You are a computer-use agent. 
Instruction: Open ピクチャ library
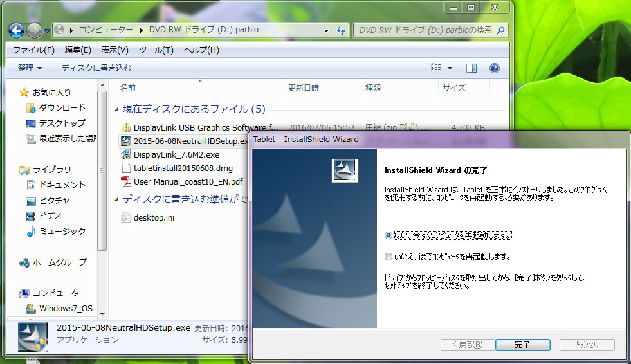tap(54, 200)
